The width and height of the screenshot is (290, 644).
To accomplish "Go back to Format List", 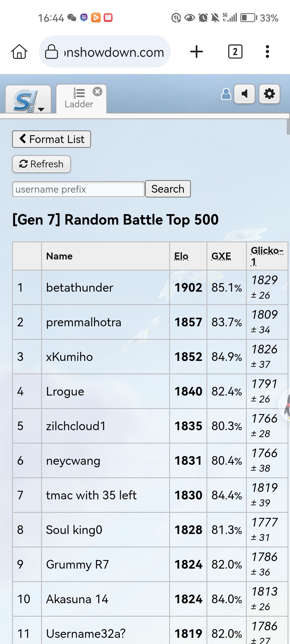I will pyautogui.click(x=52, y=139).
